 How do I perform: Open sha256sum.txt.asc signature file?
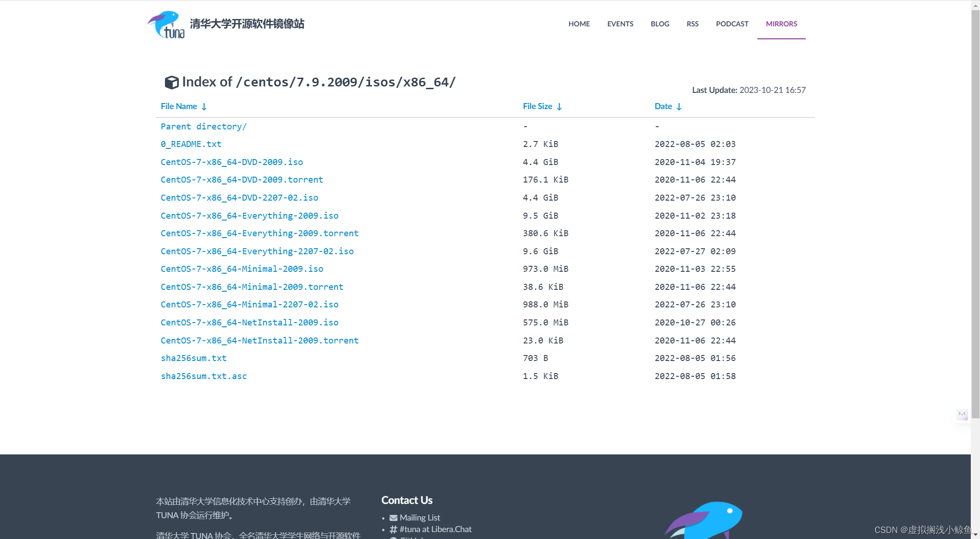(204, 376)
